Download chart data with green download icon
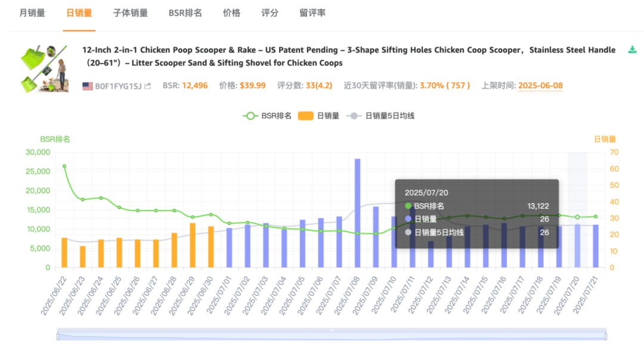The width and height of the screenshot is (644, 348). click(x=633, y=50)
